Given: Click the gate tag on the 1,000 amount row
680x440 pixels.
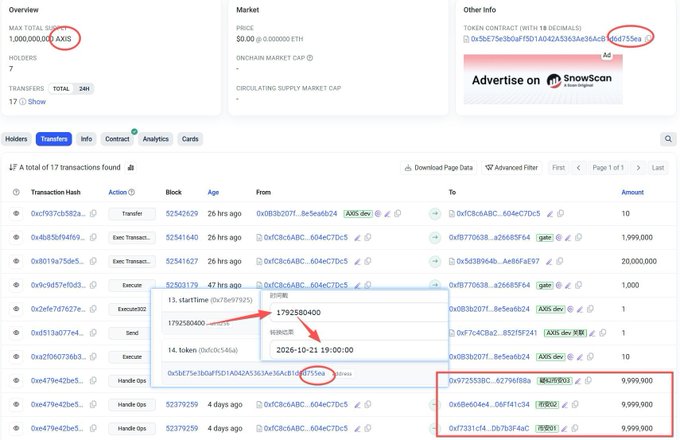Looking at the screenshot, I should 545,285.
